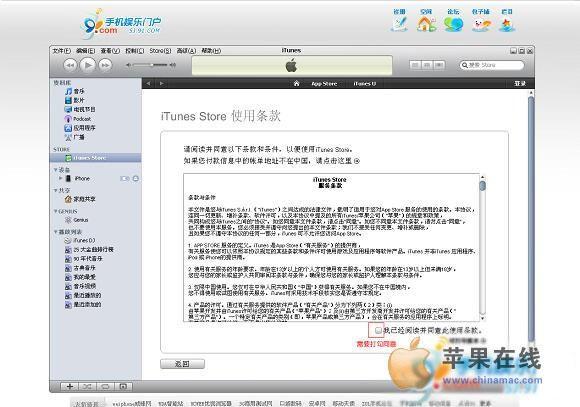The image size is (580, 407).
Task: Open the 控制(C) menu
Action: [x=135, y=51]
